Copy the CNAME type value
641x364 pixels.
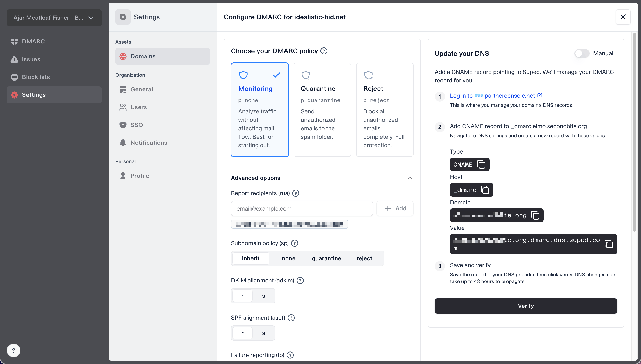[481, 164]
